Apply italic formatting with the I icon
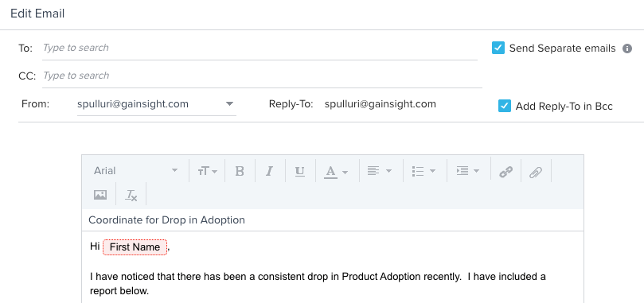The width and height of the screenshot is (644, 303). coord(269,171)
